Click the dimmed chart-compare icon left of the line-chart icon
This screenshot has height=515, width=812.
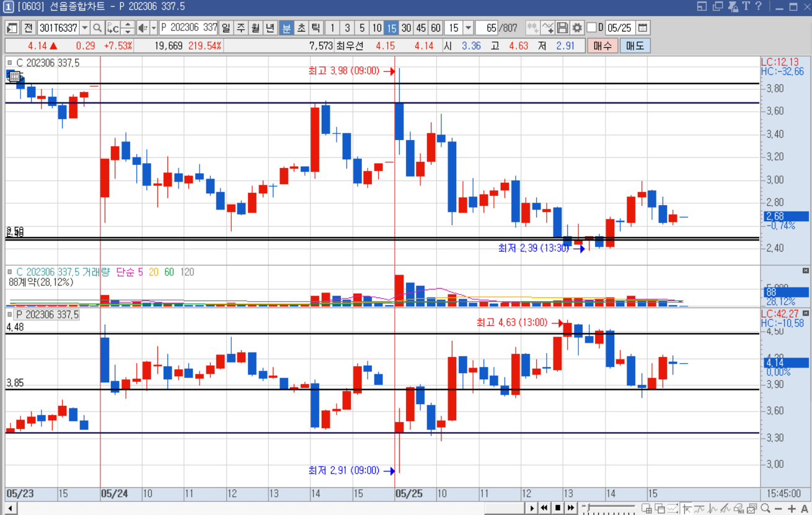click(532, 28)
